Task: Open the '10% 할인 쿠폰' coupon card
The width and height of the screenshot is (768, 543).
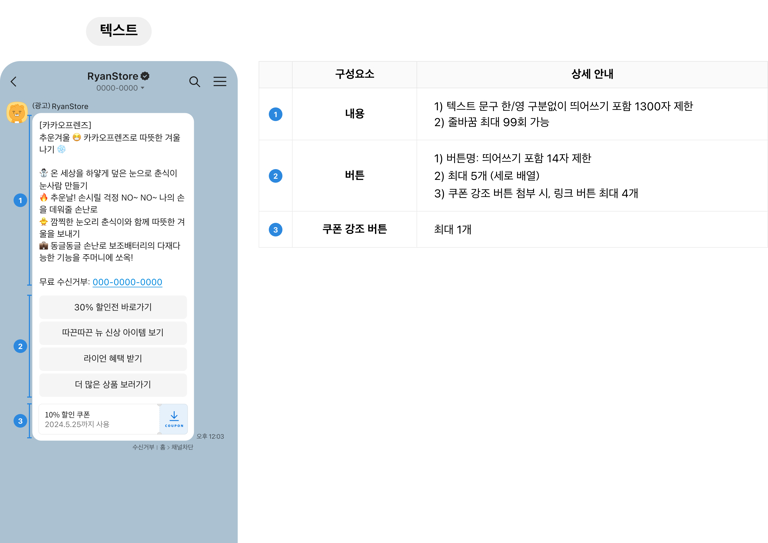Action: point(97,419)
